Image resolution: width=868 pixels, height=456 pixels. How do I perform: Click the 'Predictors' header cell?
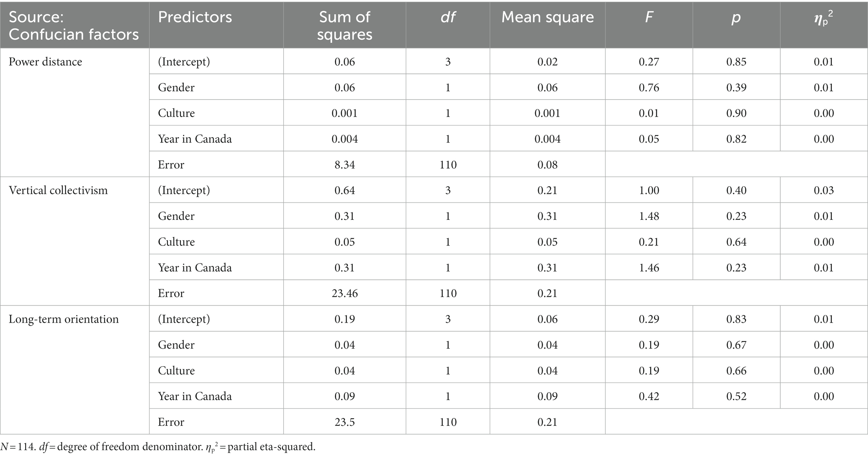pos(195,17)
